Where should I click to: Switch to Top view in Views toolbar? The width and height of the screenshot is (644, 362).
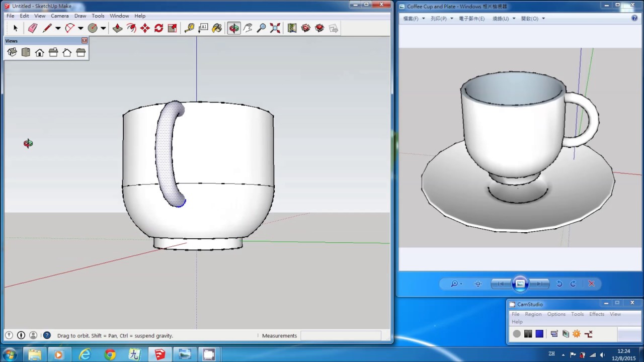click(26, 52)
